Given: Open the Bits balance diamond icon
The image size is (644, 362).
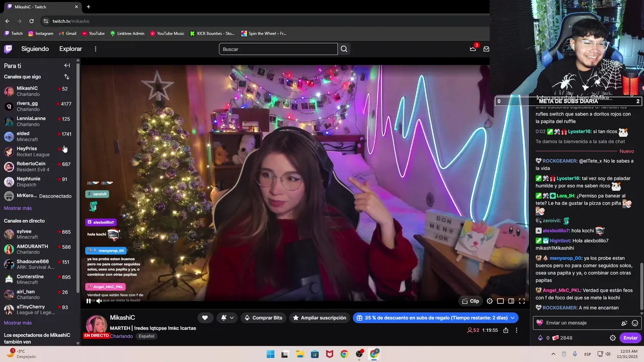Looking at the screenshot, I should tap(540, 338).
